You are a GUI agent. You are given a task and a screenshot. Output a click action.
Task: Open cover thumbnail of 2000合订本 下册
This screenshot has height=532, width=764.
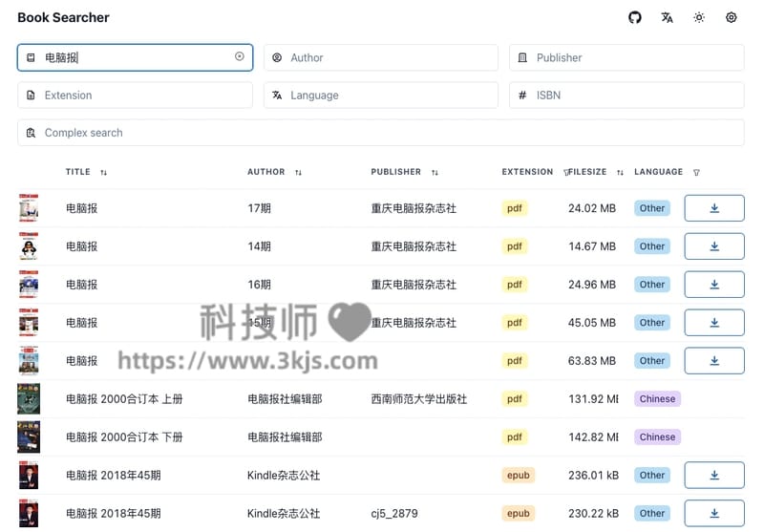(x=29, y=437)
